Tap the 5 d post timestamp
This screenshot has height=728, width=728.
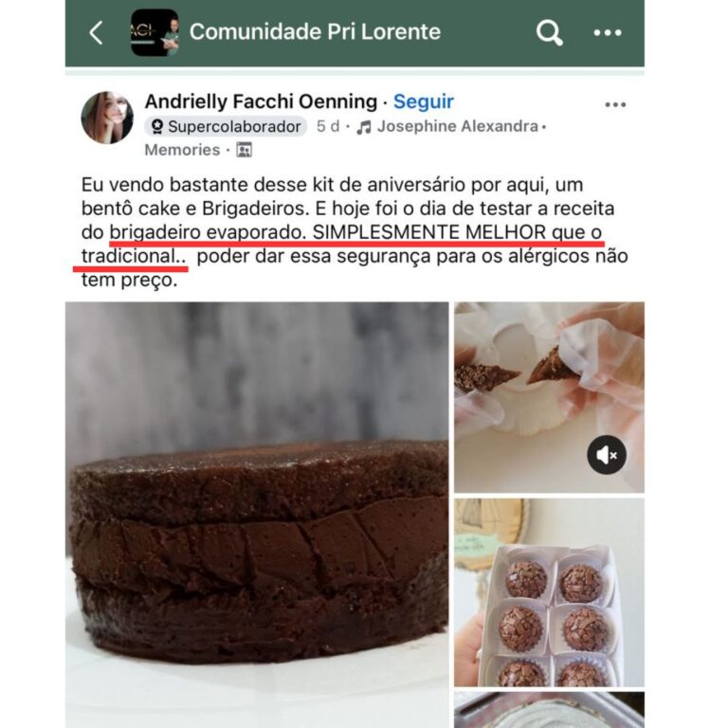328,126
